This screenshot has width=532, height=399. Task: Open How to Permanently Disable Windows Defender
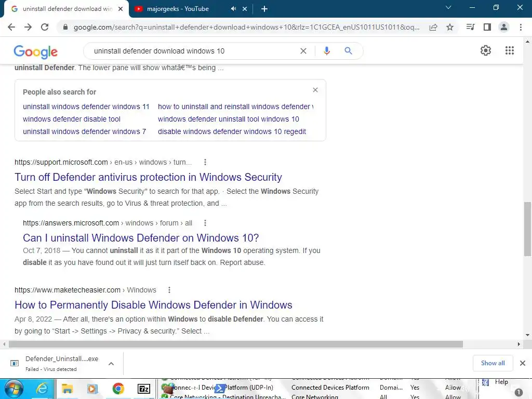point(153,304)
